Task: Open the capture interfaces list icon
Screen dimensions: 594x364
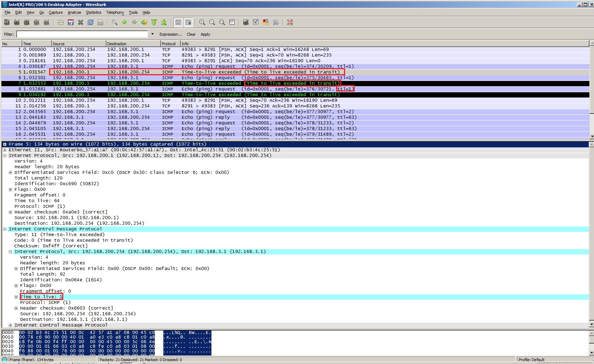Action: point(7,22)
